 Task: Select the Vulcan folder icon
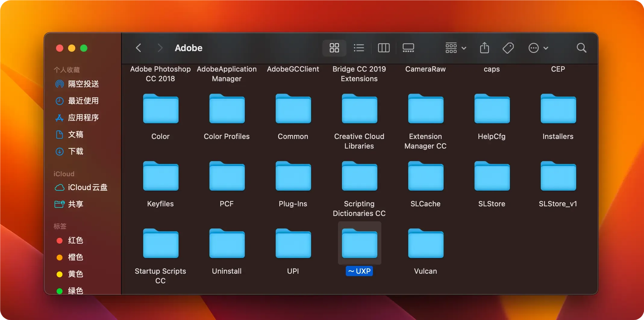click(426, 243)
